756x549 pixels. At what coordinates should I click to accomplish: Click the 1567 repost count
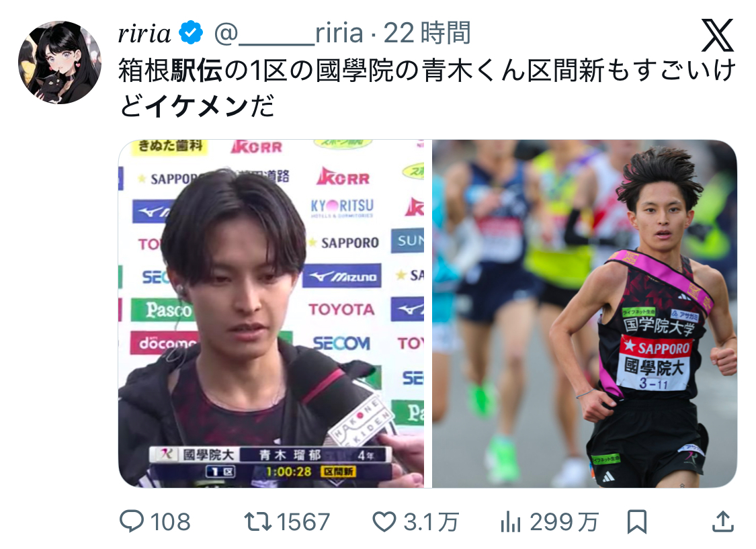[x=303, y=522]
